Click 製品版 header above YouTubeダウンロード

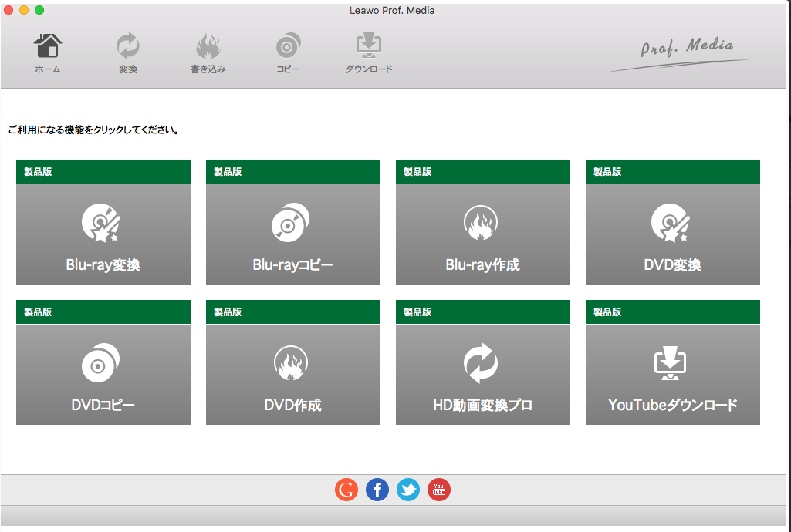pos(673,311)
